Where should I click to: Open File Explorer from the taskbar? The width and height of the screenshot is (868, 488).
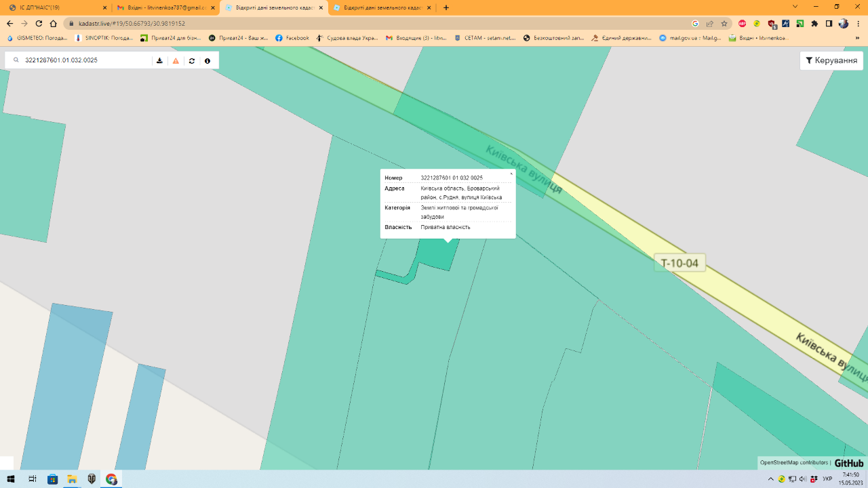72,479
